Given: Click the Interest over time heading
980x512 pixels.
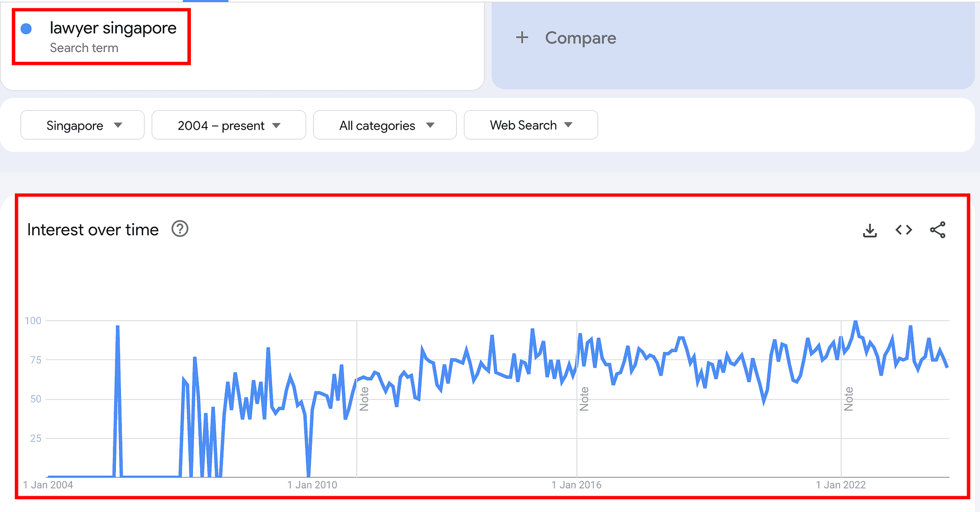Looking at the screenshot, I should pyautogui.click(x=93, y=230).
